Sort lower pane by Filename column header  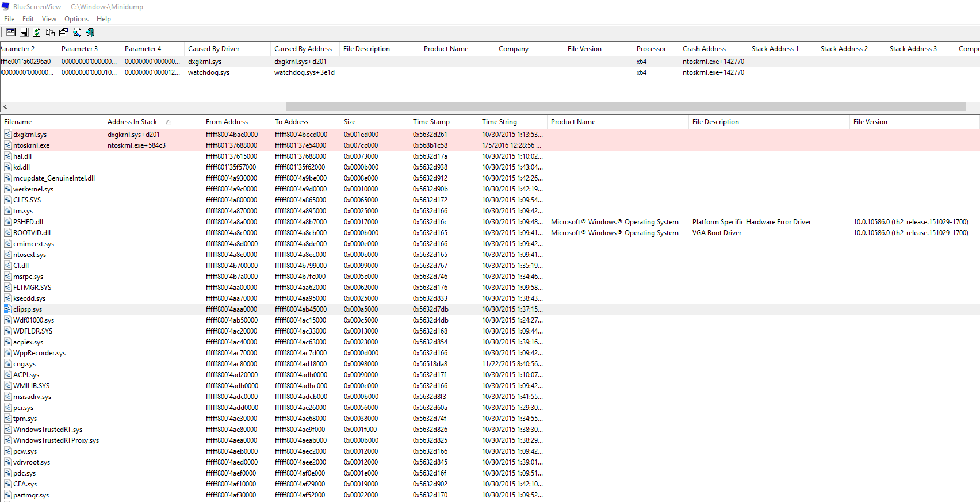[52, 122]
